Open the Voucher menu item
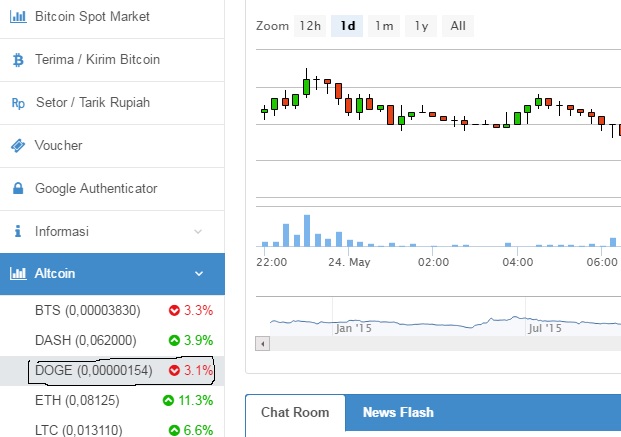 click(x=112, y=146)
